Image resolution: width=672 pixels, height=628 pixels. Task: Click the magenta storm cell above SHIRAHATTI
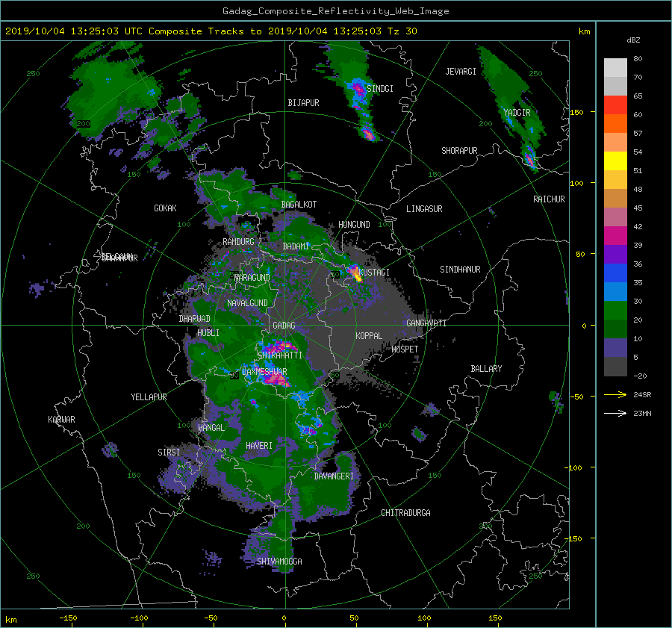[280, 346]
